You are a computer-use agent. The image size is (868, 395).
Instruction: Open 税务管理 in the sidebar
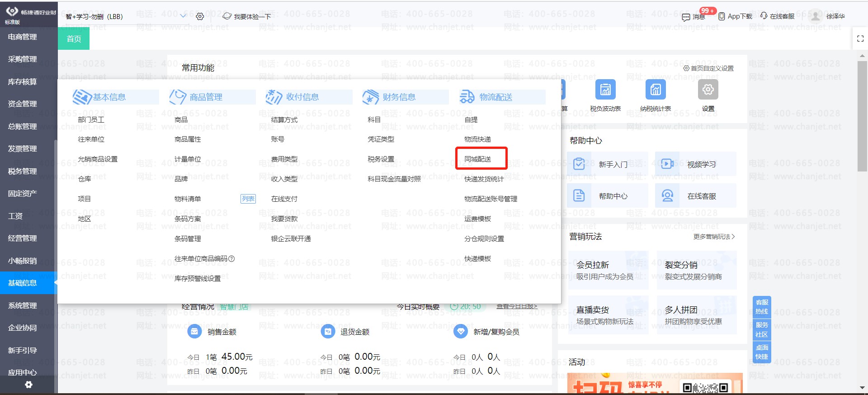coord(23,171)
